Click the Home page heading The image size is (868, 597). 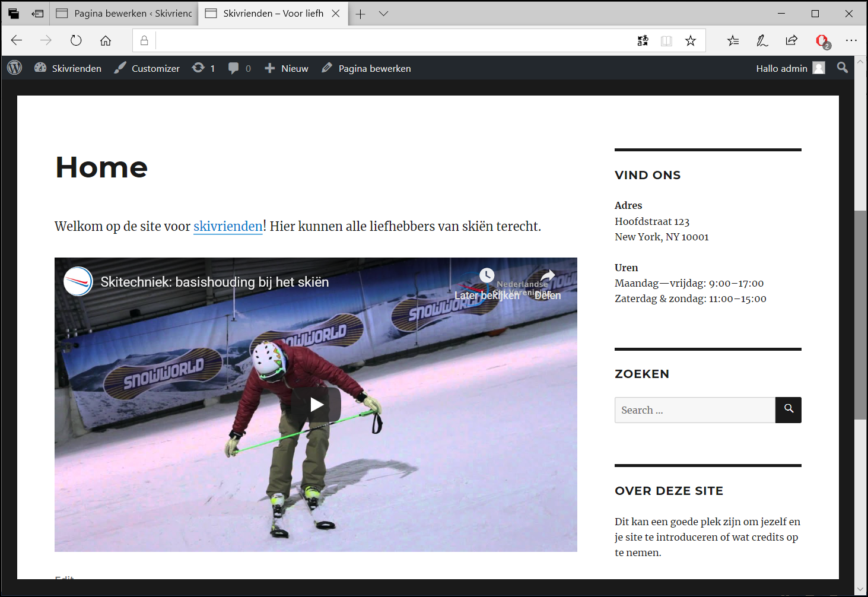point(101,167)
